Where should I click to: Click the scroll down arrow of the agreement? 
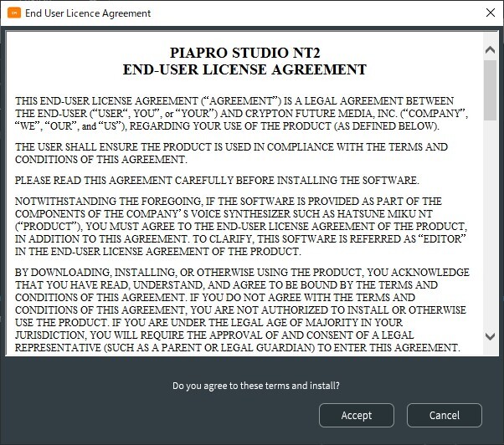click(490, 336)
